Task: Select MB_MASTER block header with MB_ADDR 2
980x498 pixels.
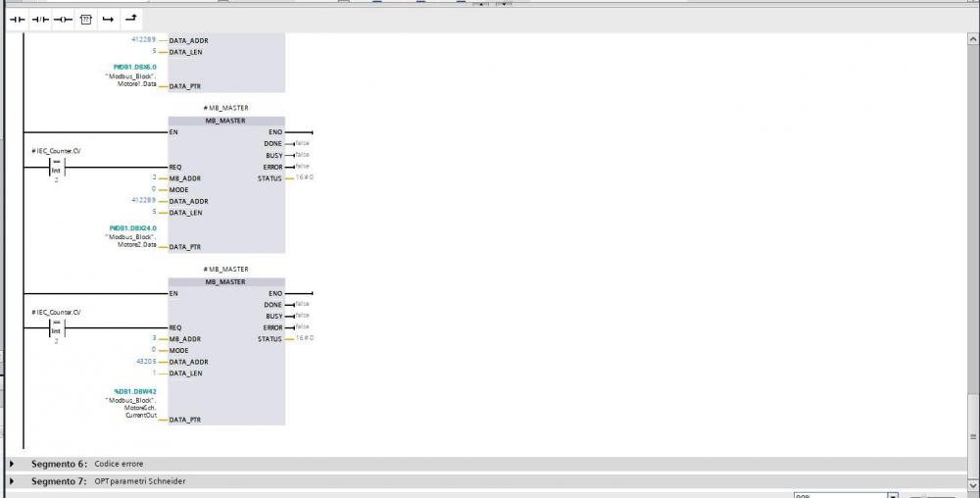Action: (x=226, y=121)
